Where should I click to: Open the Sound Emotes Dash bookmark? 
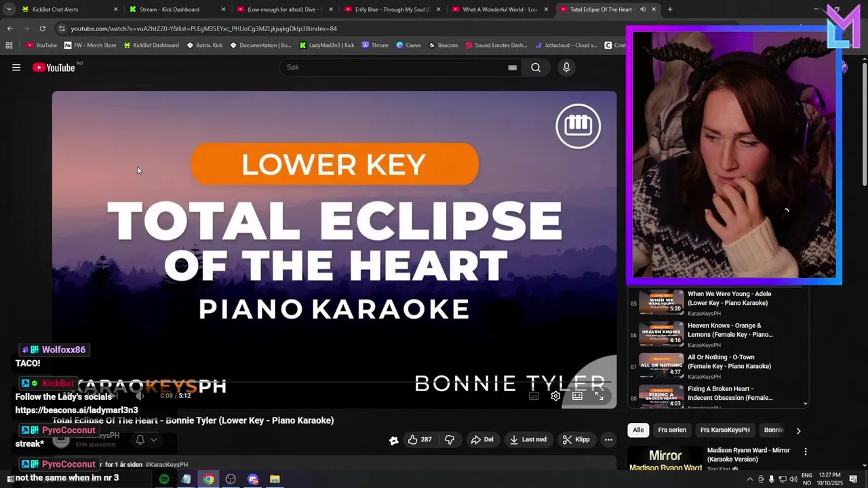coord(495,45)
